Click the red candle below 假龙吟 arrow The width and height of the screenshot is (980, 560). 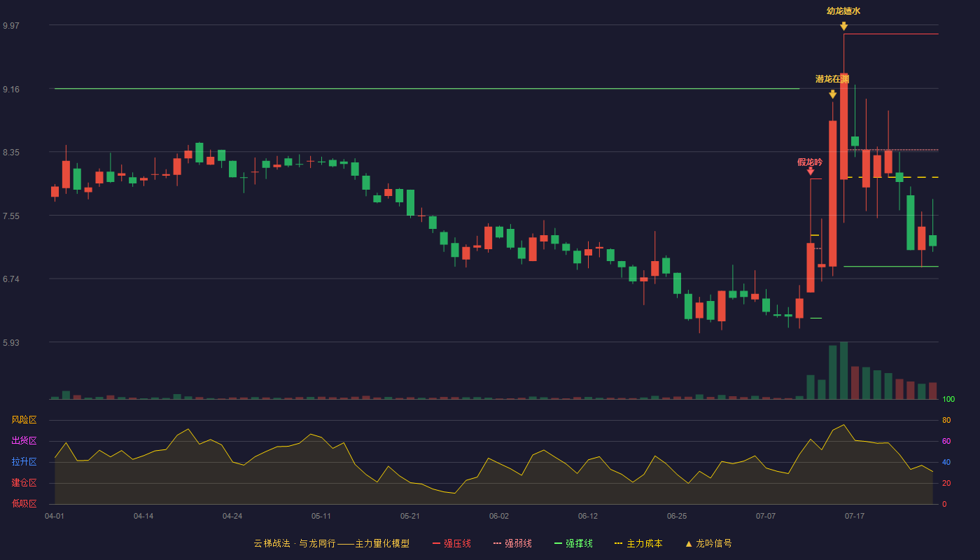pos(810,267)
